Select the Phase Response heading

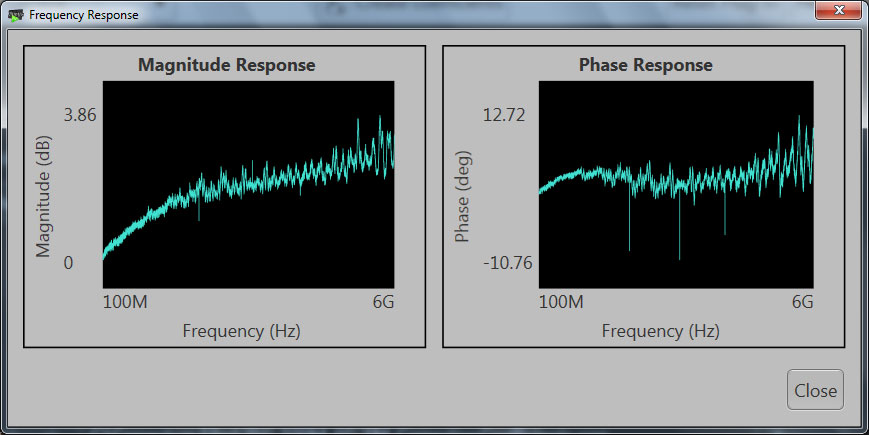click(646, 65)
